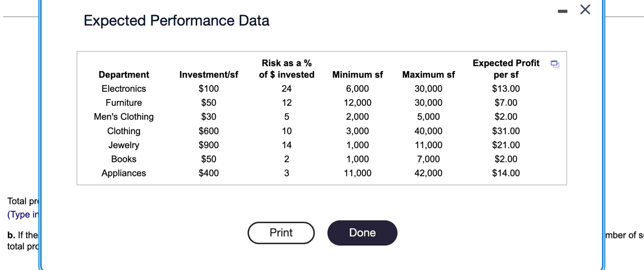Click the $31.00 expected profit cell
Screen dimensions: 644x270
(506, 131)
